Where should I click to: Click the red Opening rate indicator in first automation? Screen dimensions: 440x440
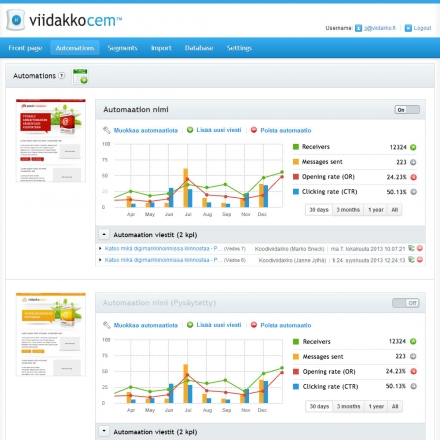[413, 177]
